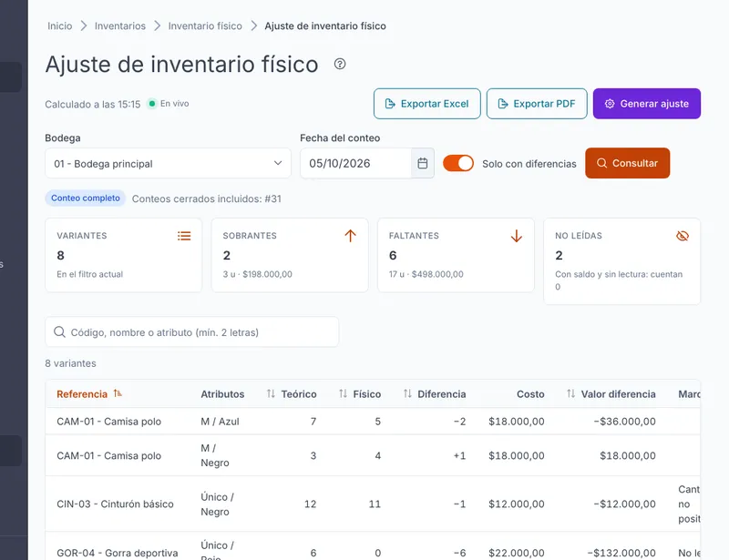This screenshot has width=729, height=560.
Task: Open the Bodega dropdown
Action: 168,163
